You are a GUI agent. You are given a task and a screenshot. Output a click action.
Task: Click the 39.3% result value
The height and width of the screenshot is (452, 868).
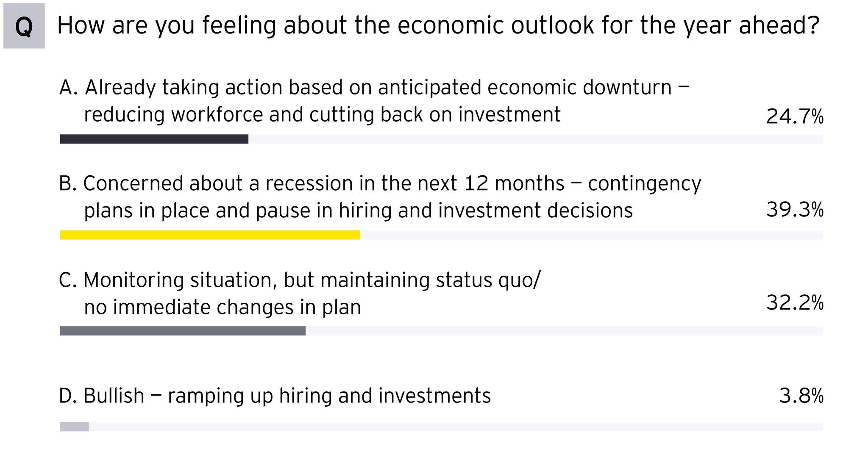coord(795,210)
